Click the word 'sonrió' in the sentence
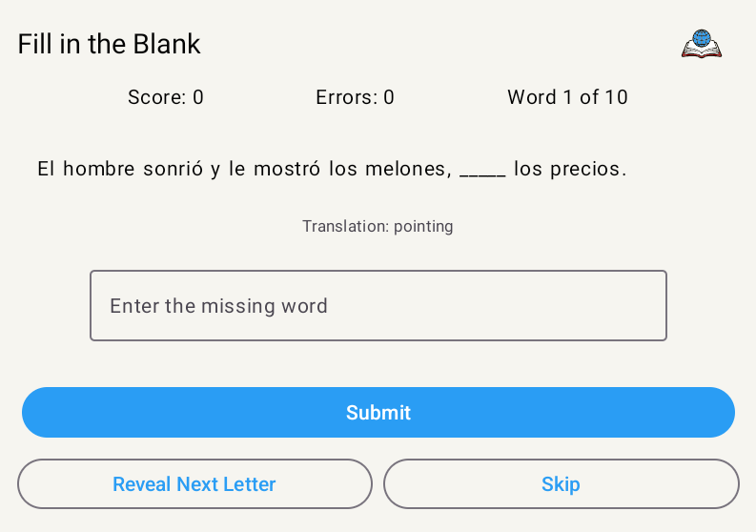This screenshot has width=756, height=532. coord(174,169)
